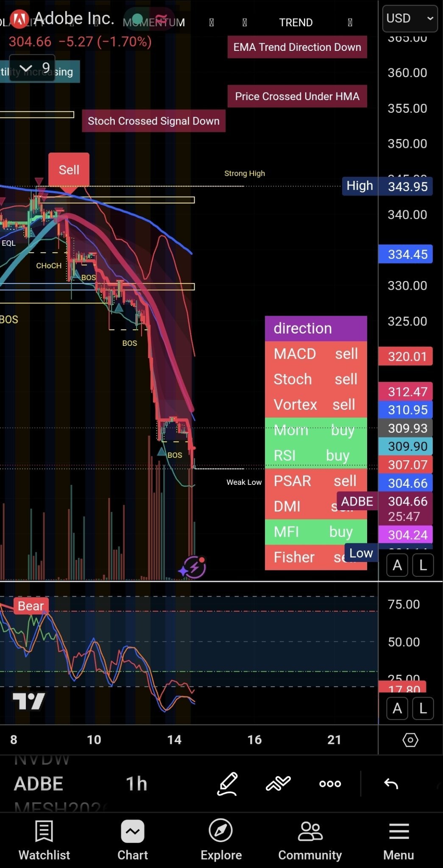This screenshot has height=868, width=443.
Task: Open the Watchlist tab
Action: [44, 840]
